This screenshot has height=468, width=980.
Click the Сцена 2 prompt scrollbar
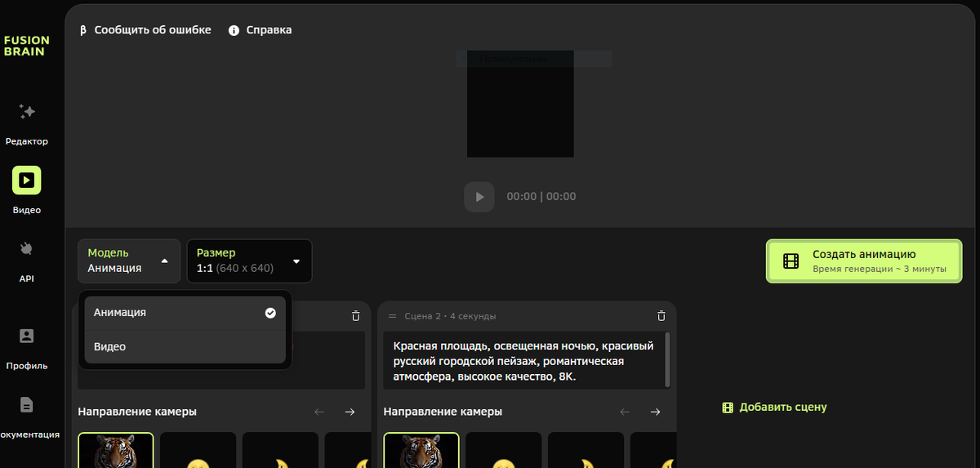(669, 358)
